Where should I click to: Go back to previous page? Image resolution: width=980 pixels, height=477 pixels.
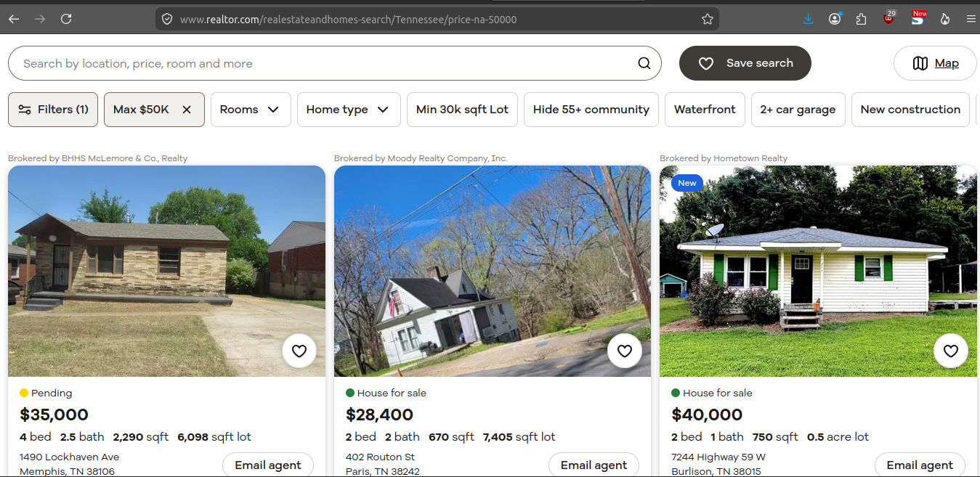[14, 19]
